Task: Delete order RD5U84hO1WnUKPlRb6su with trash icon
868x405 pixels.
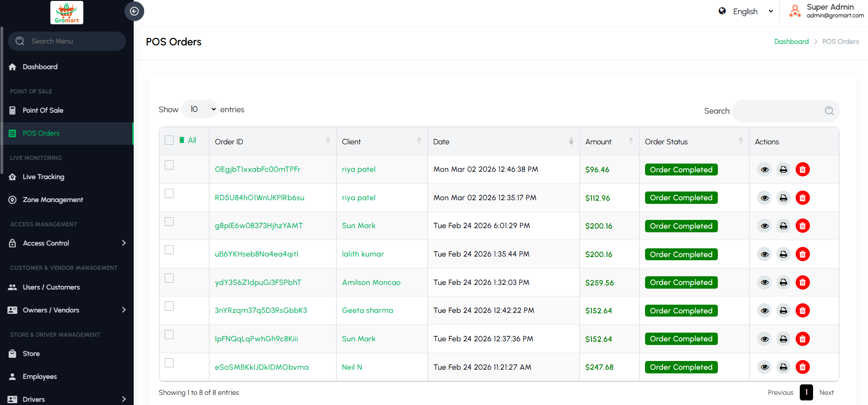Action: click(802, 198)
